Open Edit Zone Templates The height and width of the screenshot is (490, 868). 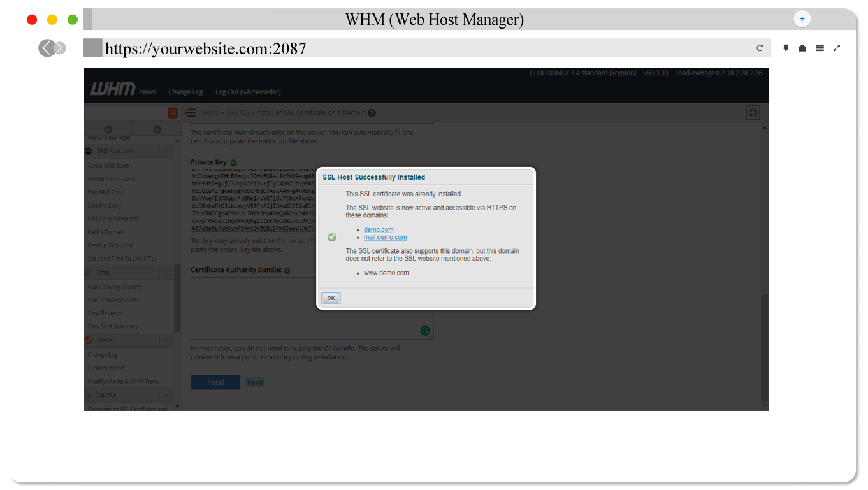pos(113,219)
